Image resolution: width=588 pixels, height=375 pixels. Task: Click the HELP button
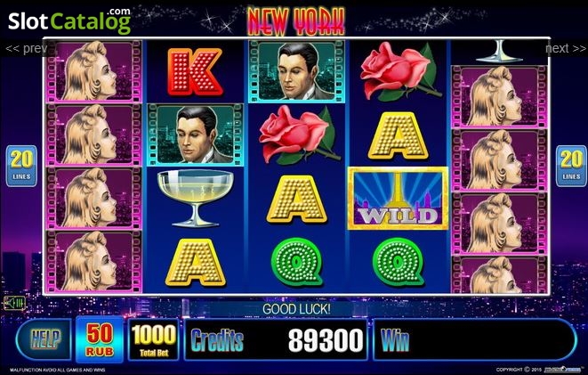tap(44, 340)
